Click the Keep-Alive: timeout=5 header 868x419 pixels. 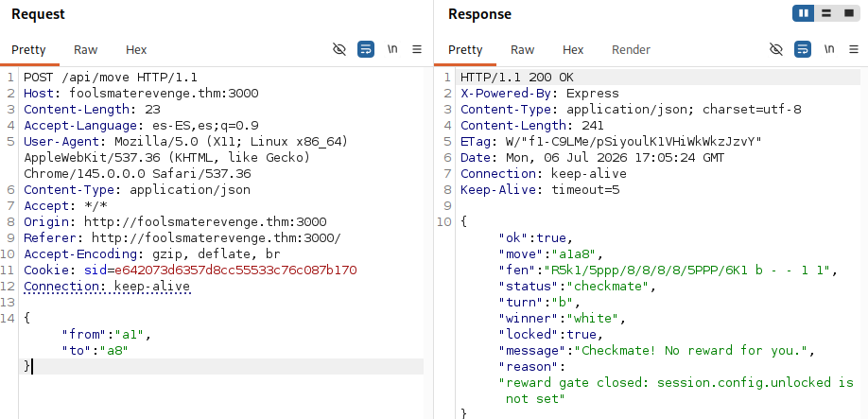coord(540,190)
